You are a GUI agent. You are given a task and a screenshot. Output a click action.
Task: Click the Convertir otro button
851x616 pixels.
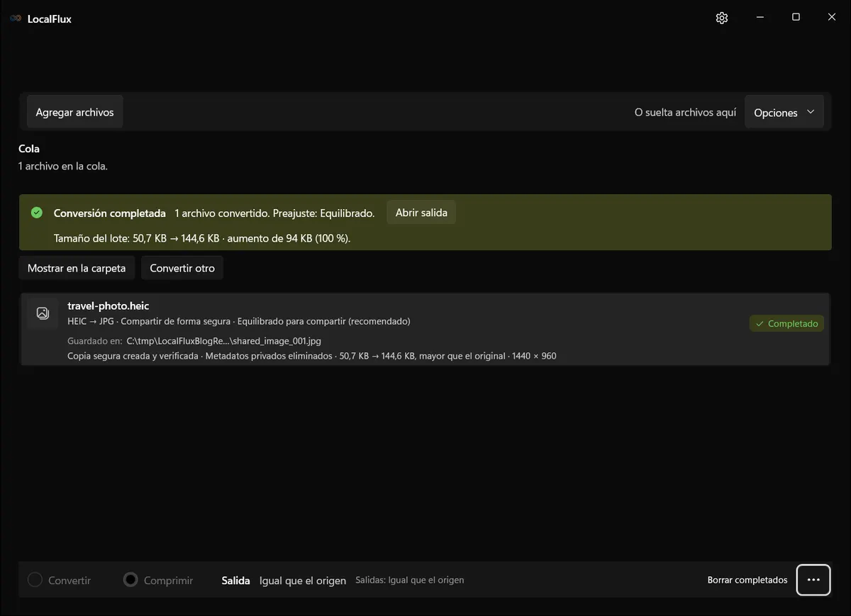pos(182,268)
